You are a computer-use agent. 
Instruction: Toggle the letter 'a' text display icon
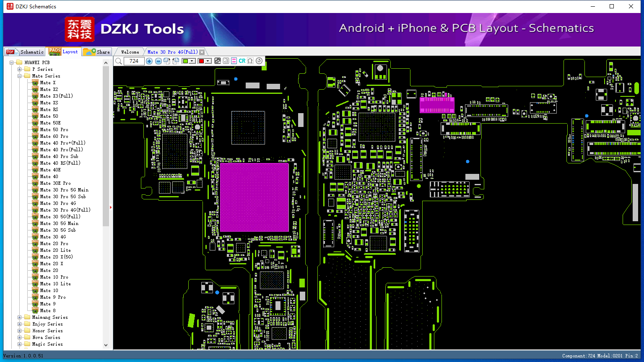(226, 61)
